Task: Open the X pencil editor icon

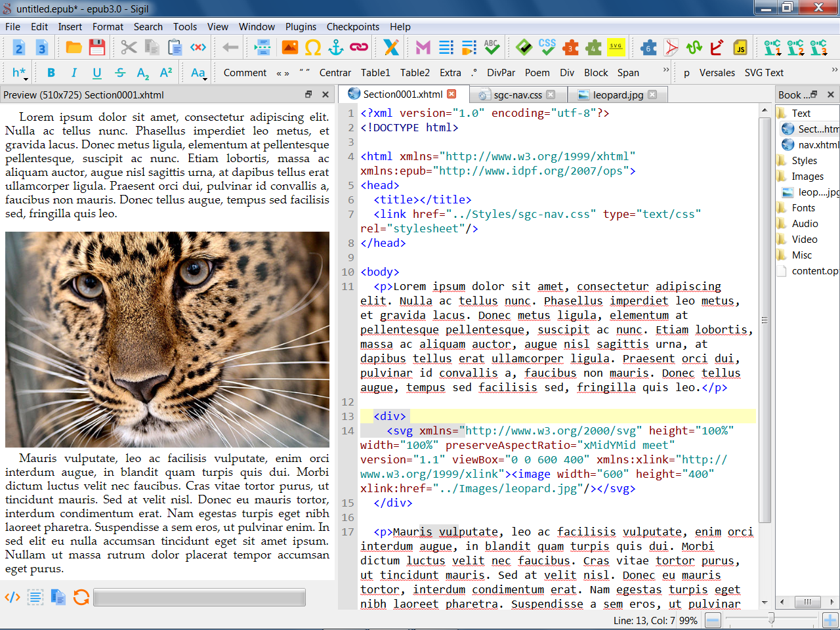Action: pyautogui.click(x=391, y=47)
